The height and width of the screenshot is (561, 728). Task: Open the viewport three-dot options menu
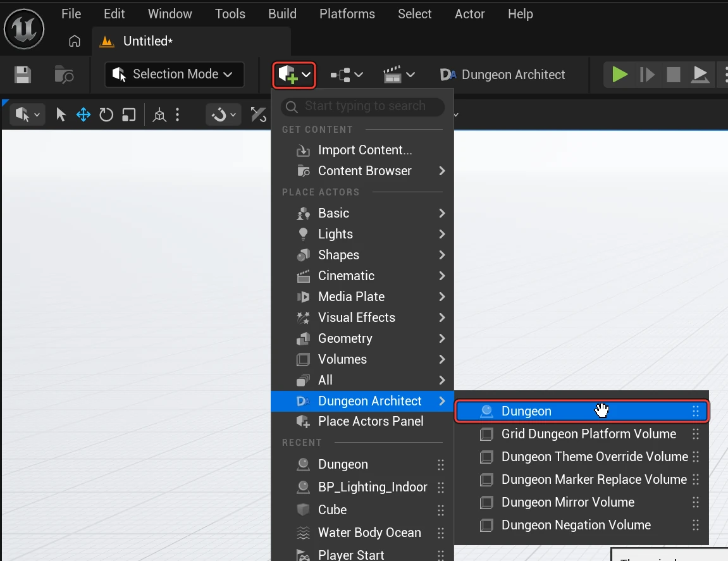click(x=177, y=114)
